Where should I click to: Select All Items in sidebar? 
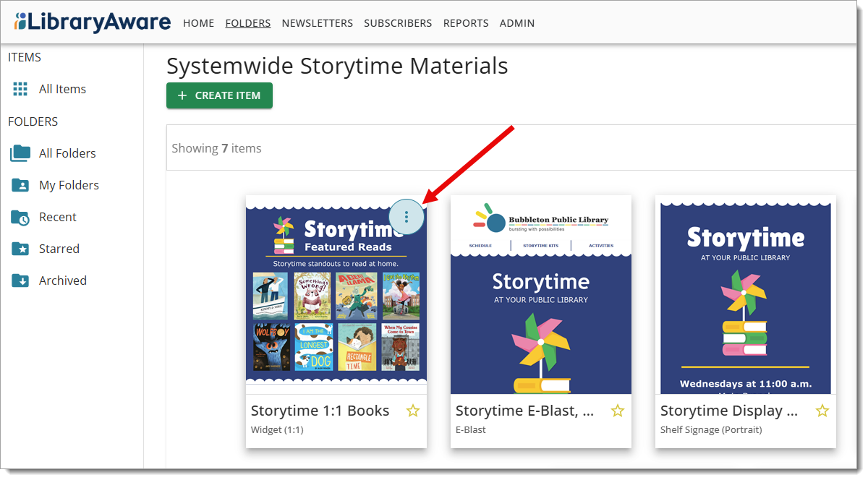(x=62, y=89)
